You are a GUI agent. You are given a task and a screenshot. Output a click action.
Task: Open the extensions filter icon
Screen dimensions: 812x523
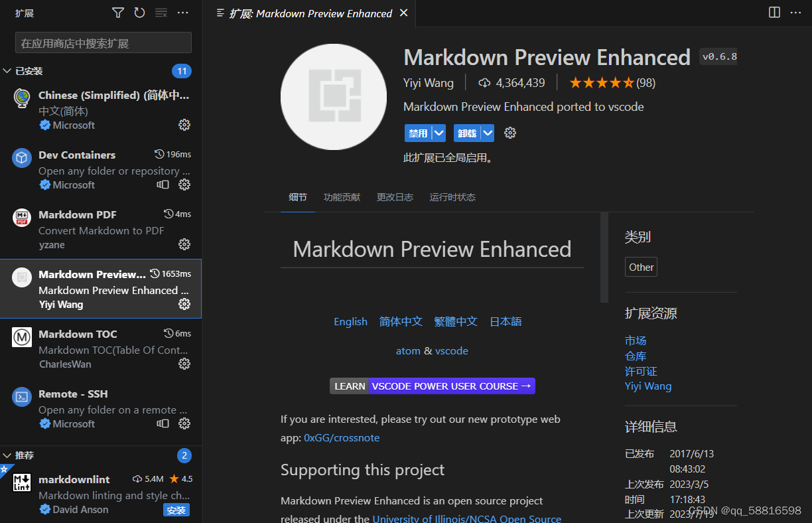pos(118,13)
